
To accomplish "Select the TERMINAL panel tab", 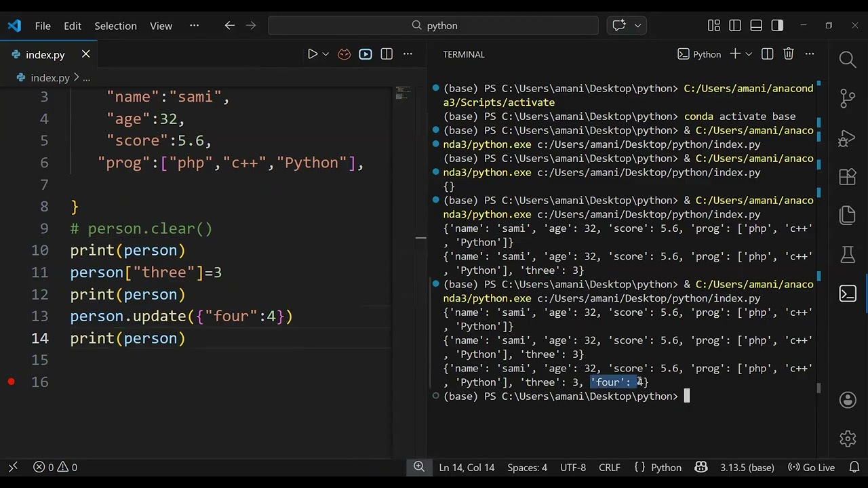I will pyautogui.click(x=464, y=54).
